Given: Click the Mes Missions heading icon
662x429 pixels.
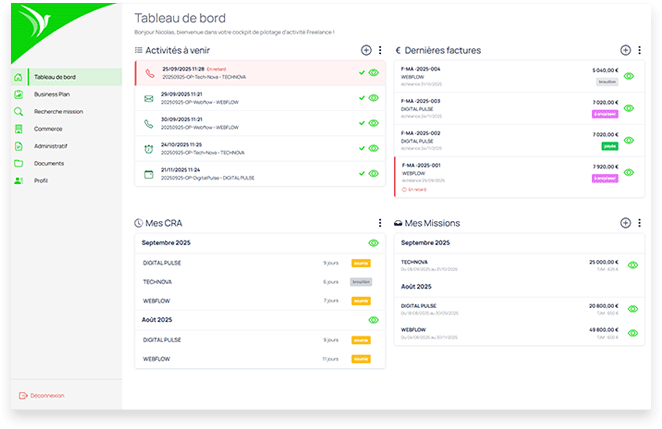Looking at the screenshot, I should (398, 223).
